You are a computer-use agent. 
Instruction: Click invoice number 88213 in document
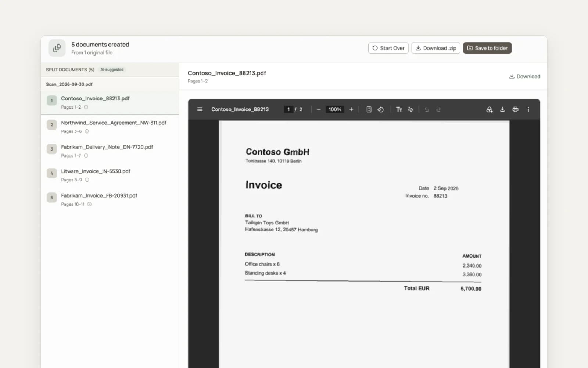[x=440, y=196]
